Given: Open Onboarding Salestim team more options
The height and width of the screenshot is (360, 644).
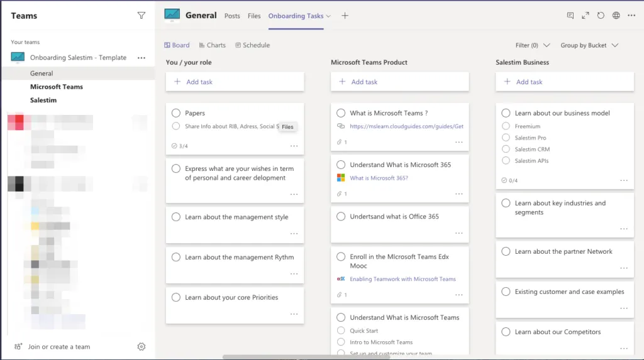Looking at the screenshot, I should click(142, 58).
